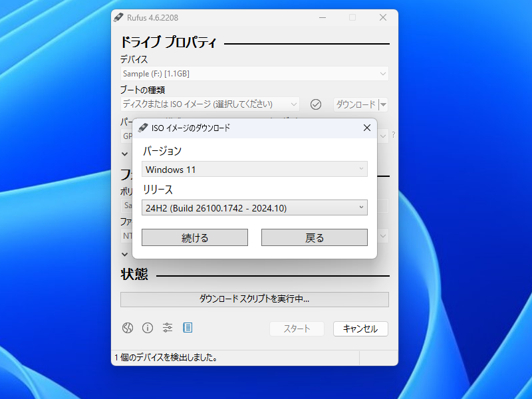Open Rufus settings with the sliders icon
This screenshot has width=532, height=399.
[x=167, y=327]
